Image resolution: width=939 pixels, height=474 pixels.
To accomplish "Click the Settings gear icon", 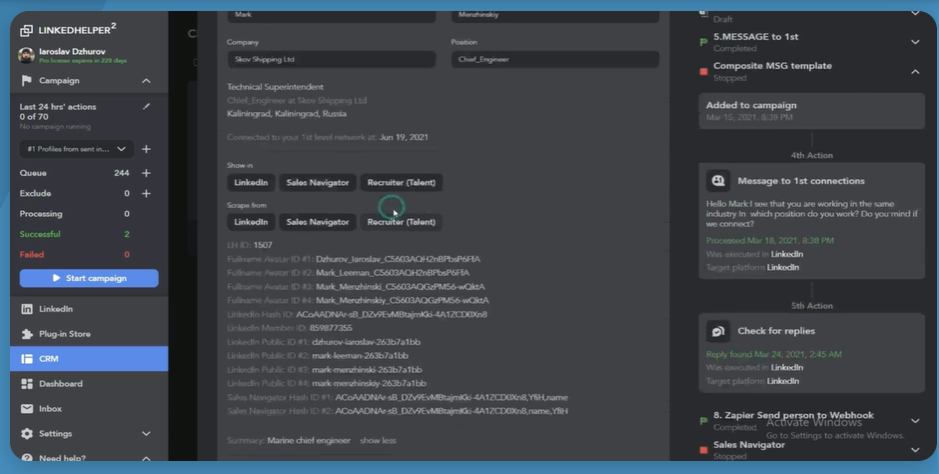I will [27, 433].
